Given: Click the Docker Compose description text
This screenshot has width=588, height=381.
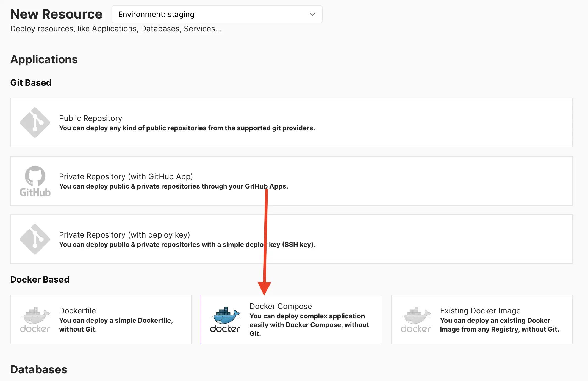Looking at the screenshot, I should [309, 325].
